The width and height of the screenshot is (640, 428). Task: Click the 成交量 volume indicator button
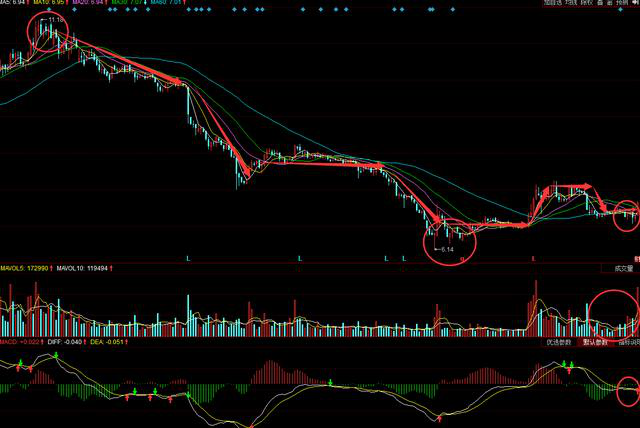click(618, 268)
